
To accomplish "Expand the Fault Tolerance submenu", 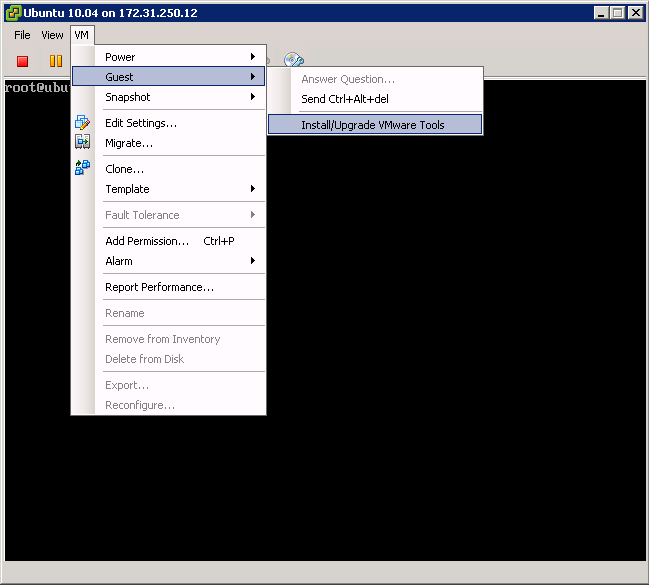I will coord(168,215).
